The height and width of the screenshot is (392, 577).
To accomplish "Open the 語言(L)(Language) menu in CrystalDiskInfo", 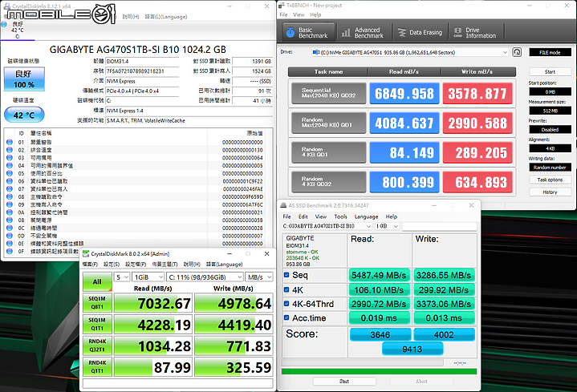I will click(166, 17).
